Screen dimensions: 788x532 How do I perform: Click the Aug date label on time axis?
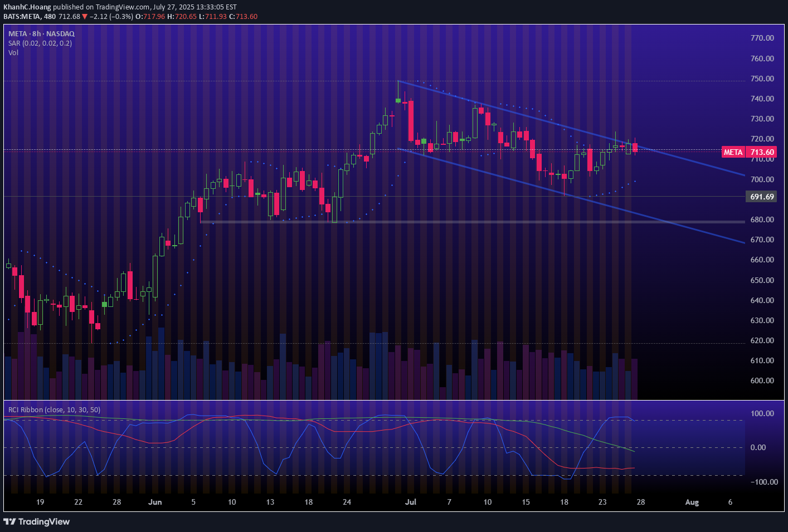click(x=692, y=502)
